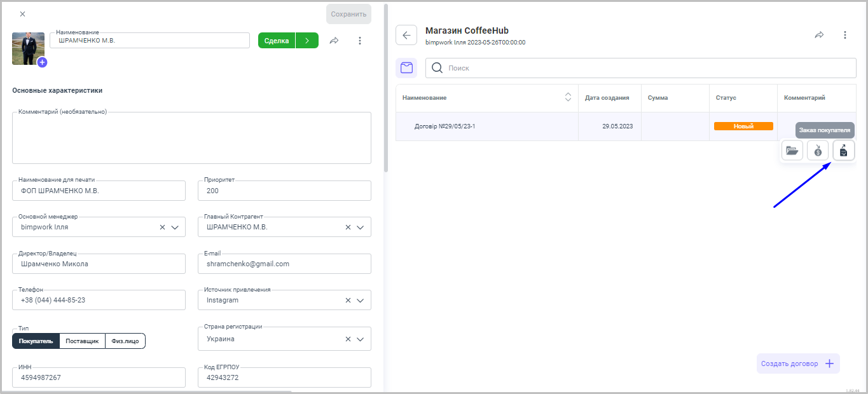Click the payment money bag icon
The image size is (868, 394).
818,151
